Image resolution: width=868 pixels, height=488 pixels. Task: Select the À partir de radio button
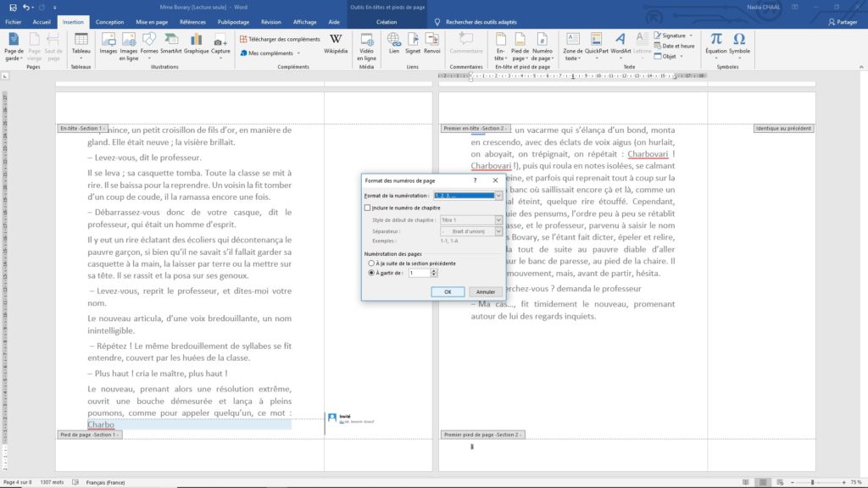click(371, 273)
